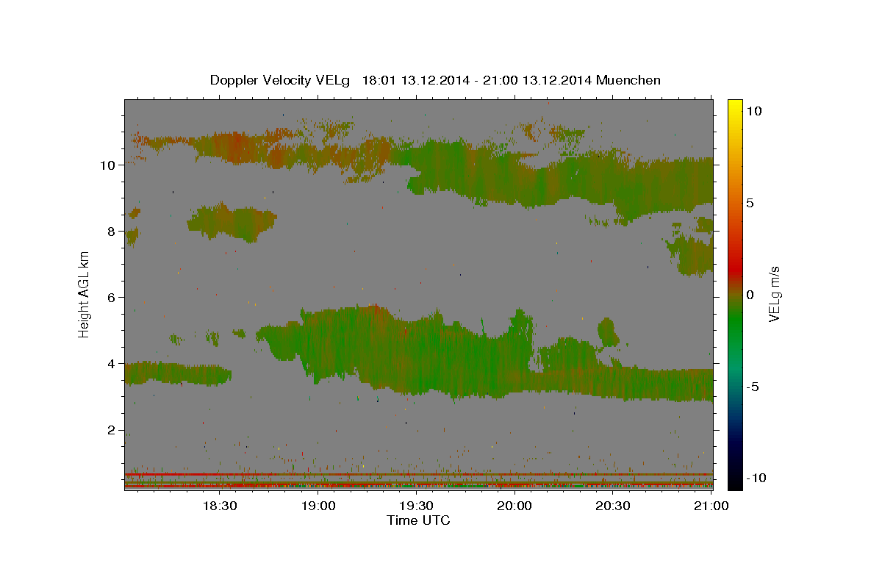
Task: Click the 'VELg m/s' colorbar title
Action: 774,294
